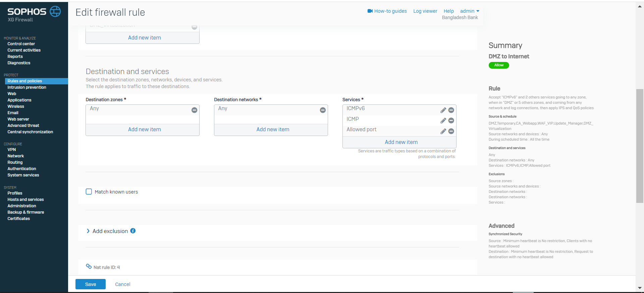Screen dimensions: 644x293
Task: Click the Nat rule ID: 4 link
Action: pyautogui.click(x=107, y=267)
